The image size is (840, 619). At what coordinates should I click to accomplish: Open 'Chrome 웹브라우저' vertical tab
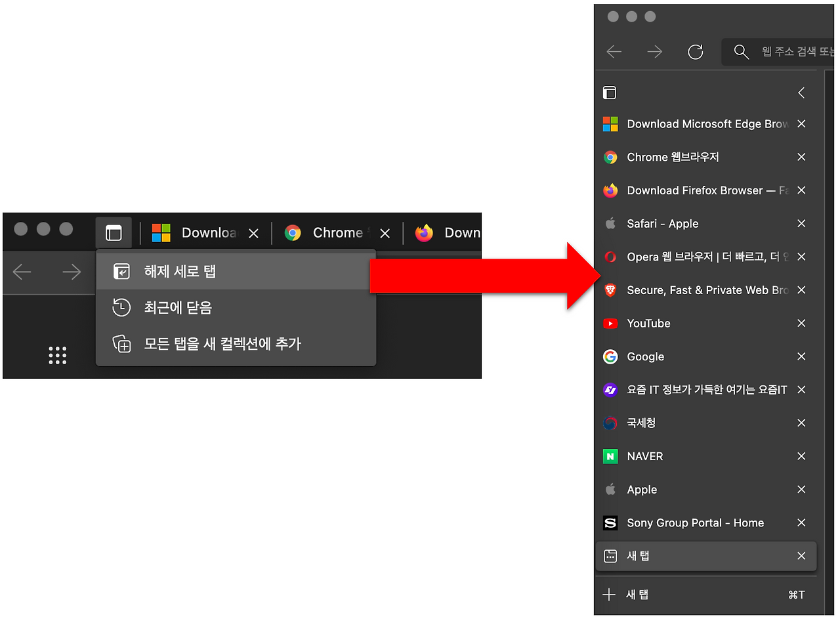click(x=705, y=158)
